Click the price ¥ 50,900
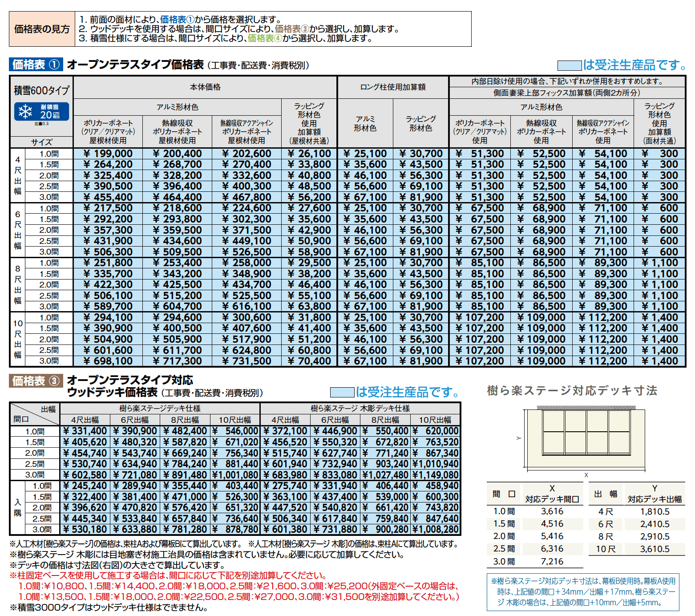The image size is (695, 616). pyautogui.click(x=309, y=241)
